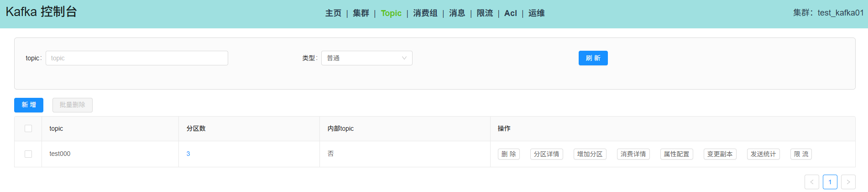Open the 类型 dropdown showing 普通
This screenshot has height=192, width=868.
click(x=367, y=58)
